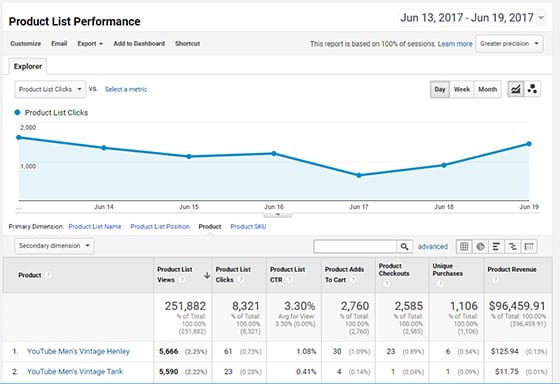Open help icon for Product Revenue
This screenshot has width=560, height=384.
pos(495,280)
